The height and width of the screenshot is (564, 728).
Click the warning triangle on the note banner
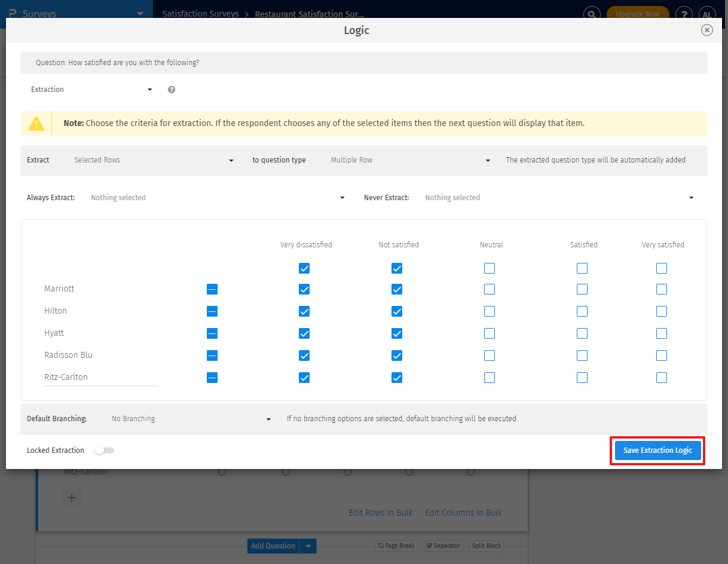[x=36, y=123]
